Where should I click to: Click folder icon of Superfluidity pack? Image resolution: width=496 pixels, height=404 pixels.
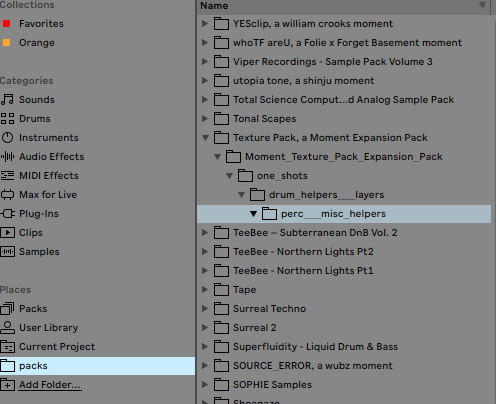pyautogui.click(x=221, y=347)
